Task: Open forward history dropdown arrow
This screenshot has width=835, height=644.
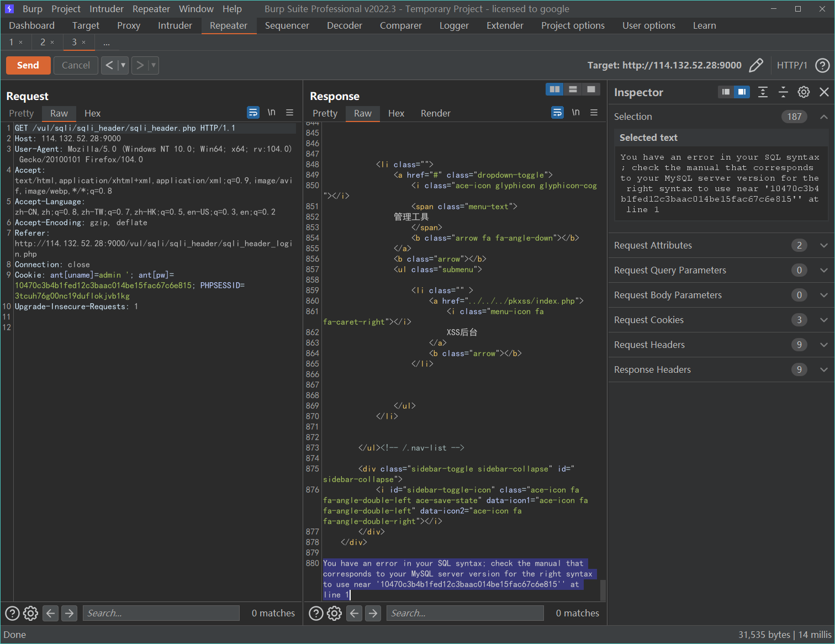Action: (154, 65)
